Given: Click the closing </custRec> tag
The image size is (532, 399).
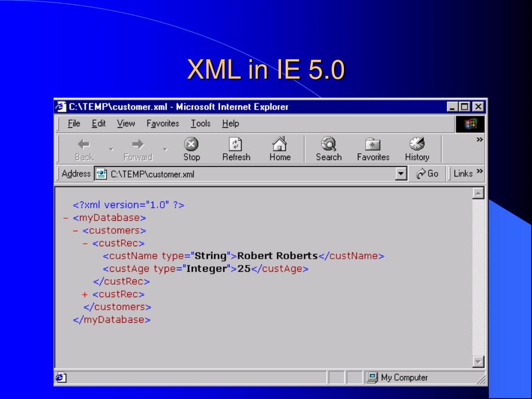Looking at the screenshot, I should 122,282.
